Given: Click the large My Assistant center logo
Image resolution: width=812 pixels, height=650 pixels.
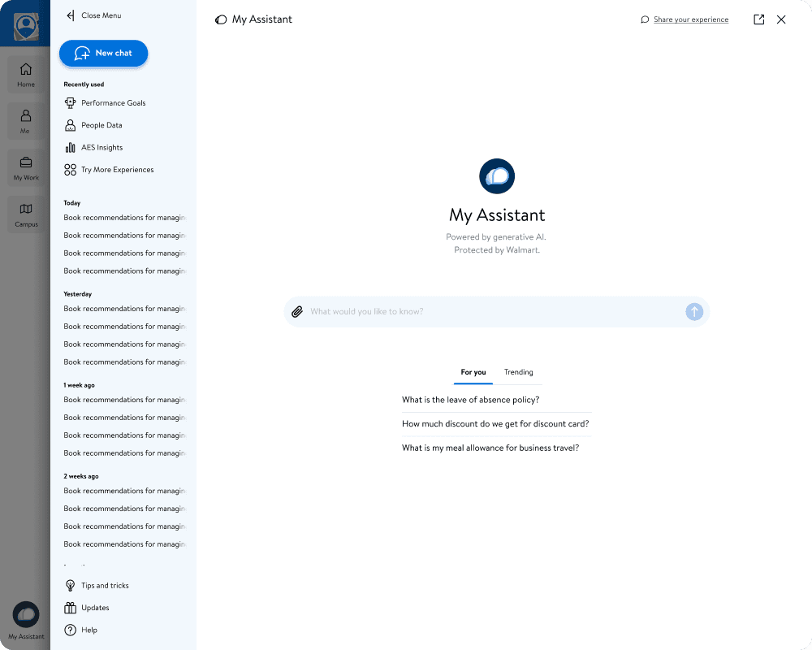Looking at the screenshot, I should tap(497, 176).
